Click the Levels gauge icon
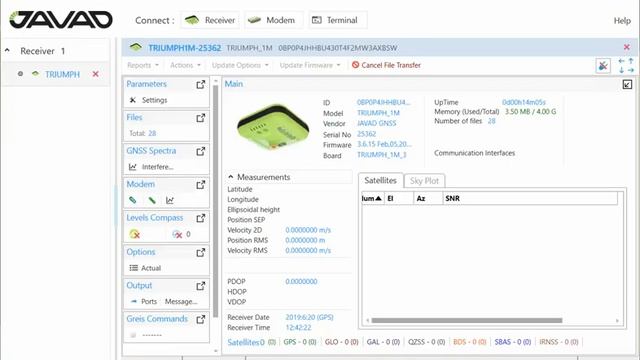 [x=134, y=234]
